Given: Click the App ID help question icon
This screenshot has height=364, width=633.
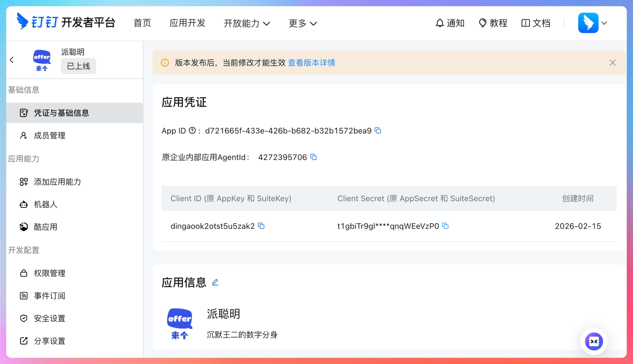Looking at the screenshot, I should click(192, 131).
